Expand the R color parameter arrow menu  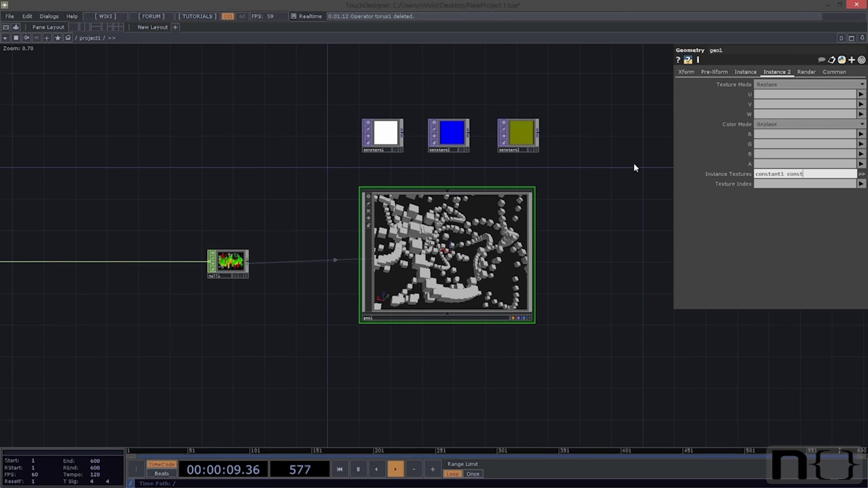coord(861,134)
